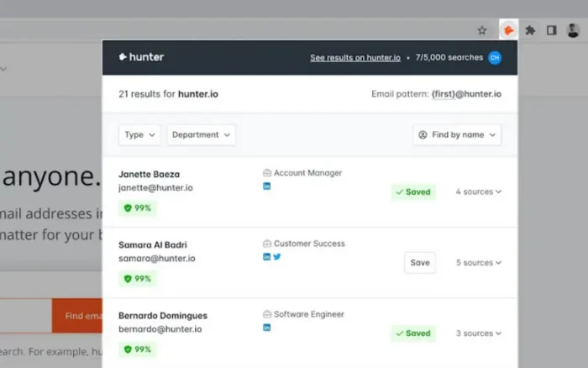Viewport: 588px width, 368px height.
Task: Click the orange Find email button on background page
Action: coord(77,316)
